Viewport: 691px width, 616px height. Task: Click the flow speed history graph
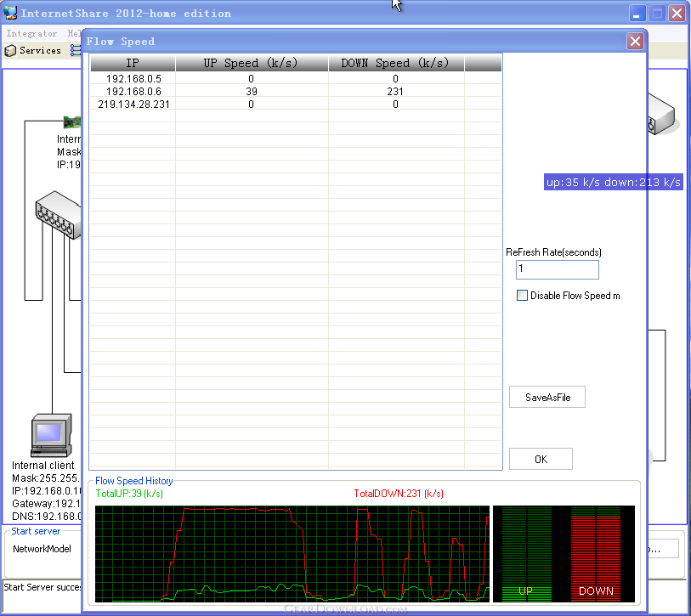click(292, 554)
